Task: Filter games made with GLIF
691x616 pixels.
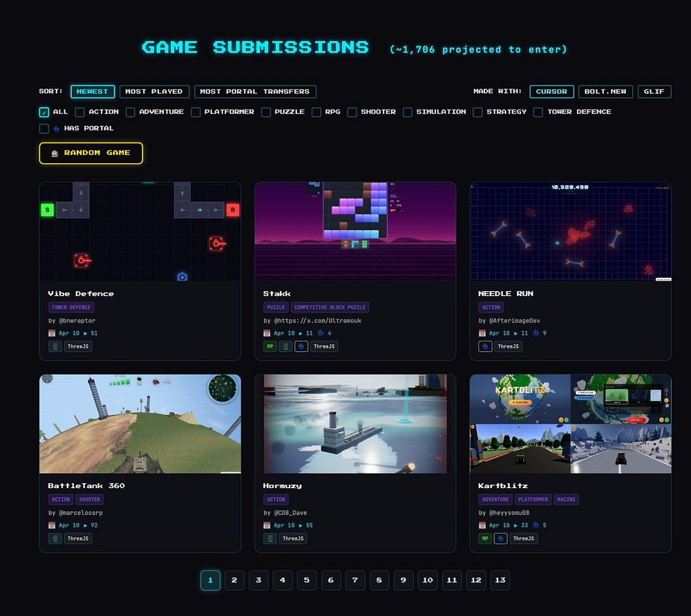Action: coord(654,91)
